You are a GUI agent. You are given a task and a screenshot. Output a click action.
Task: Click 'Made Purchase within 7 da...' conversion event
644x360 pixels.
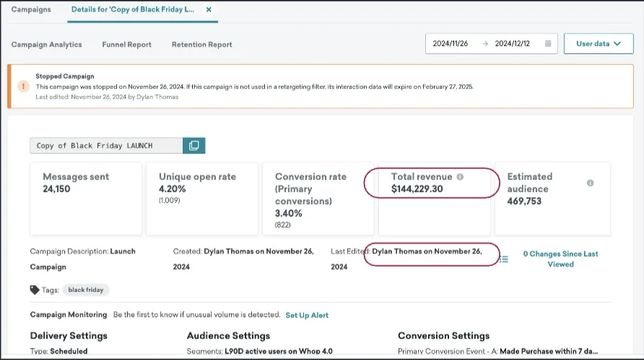point(549,351)
